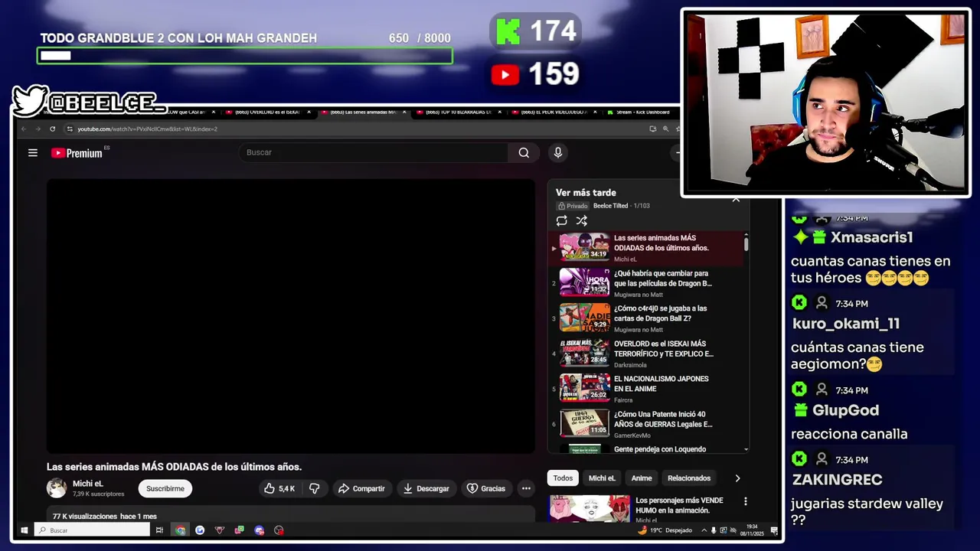Show more filter chips with right chevron

pyautogui.click(x=737, y=478)
